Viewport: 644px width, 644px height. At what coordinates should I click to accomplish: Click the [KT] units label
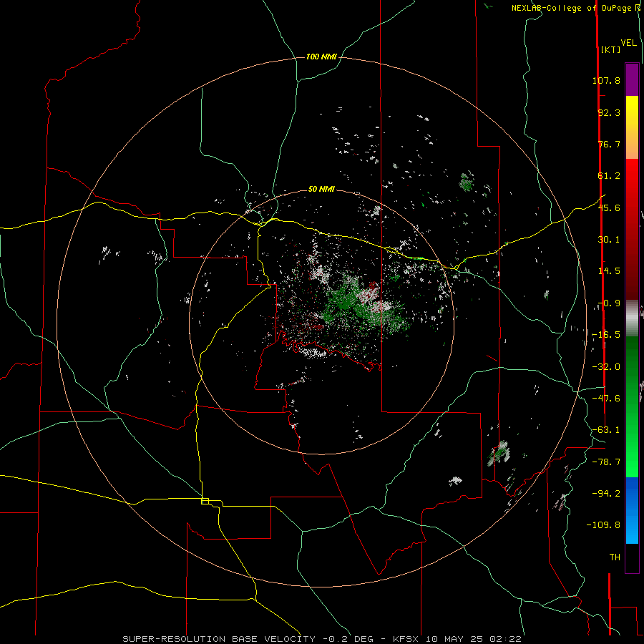click(x=610, y=49)
